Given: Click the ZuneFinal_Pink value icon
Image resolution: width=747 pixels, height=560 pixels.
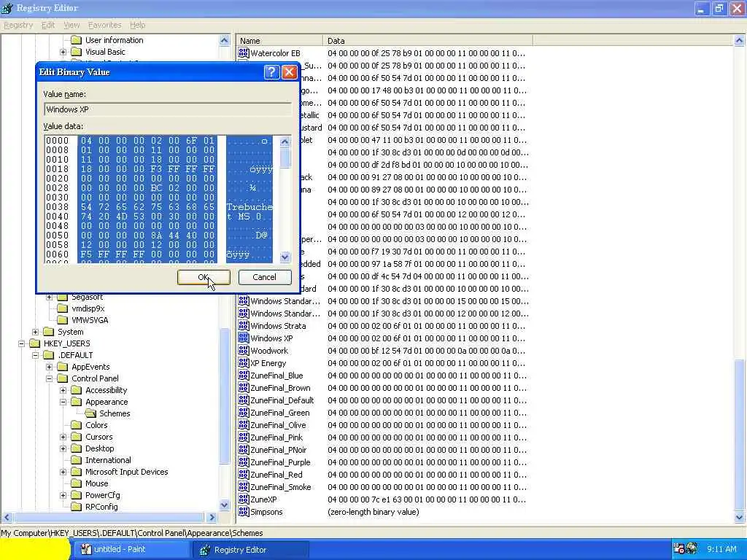Looking at the screenshot, I should click(x=244, y=437).
